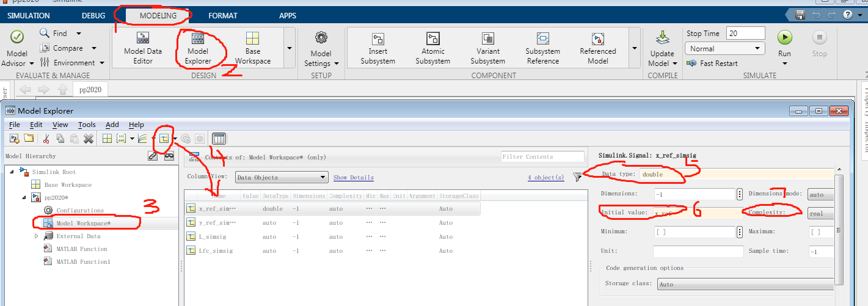Image resolution: width=868 pixels, height=306 pixels.
Task: Delete selected item with X icon
Action: [x=89, y=139]
